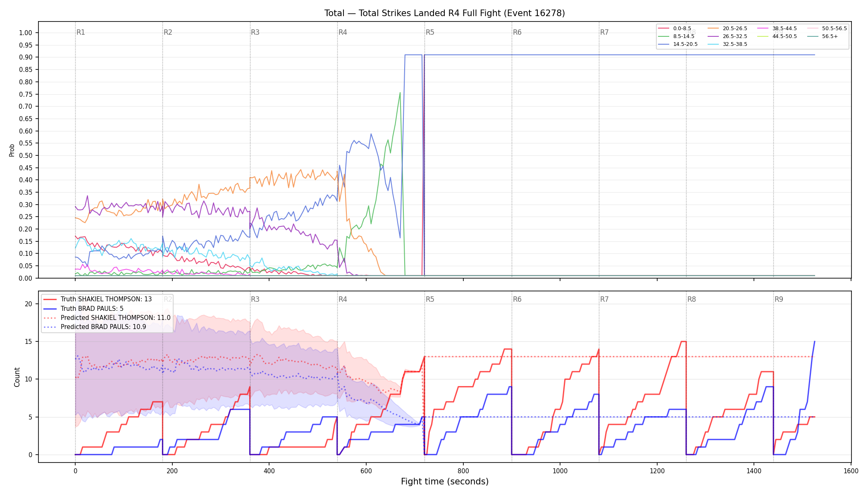Click the Fight time (seconds) axis label
The width and height of the screenshot is (868, 496).
[x=445, y=482]
